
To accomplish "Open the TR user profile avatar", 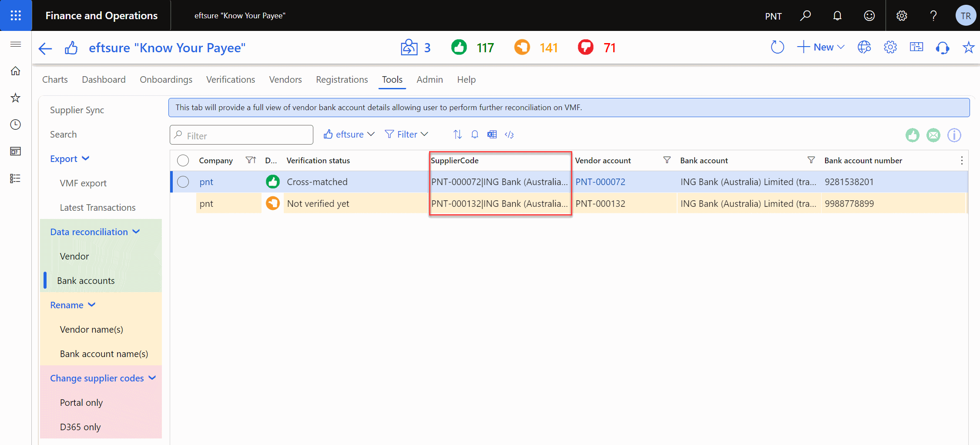I will [966, 16].
